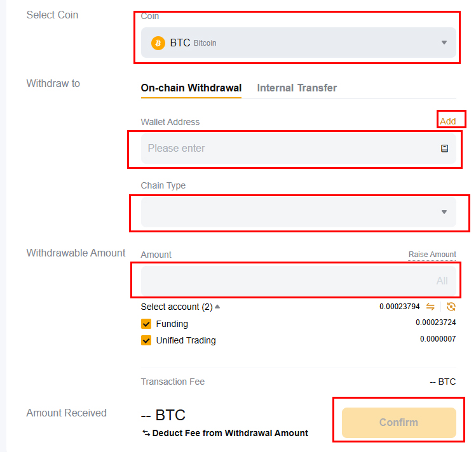Uncheck the Unified Trading checkbox
476x452 pixels.
146,340
